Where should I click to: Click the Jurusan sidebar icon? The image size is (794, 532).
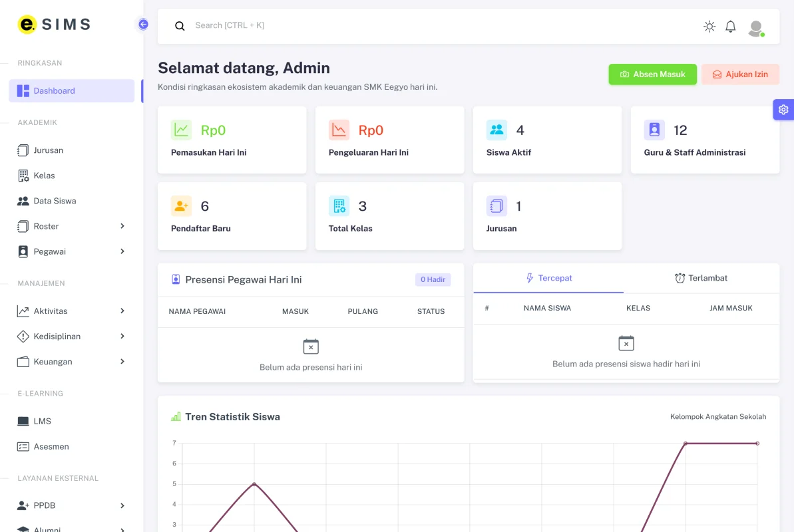[23, 150]
